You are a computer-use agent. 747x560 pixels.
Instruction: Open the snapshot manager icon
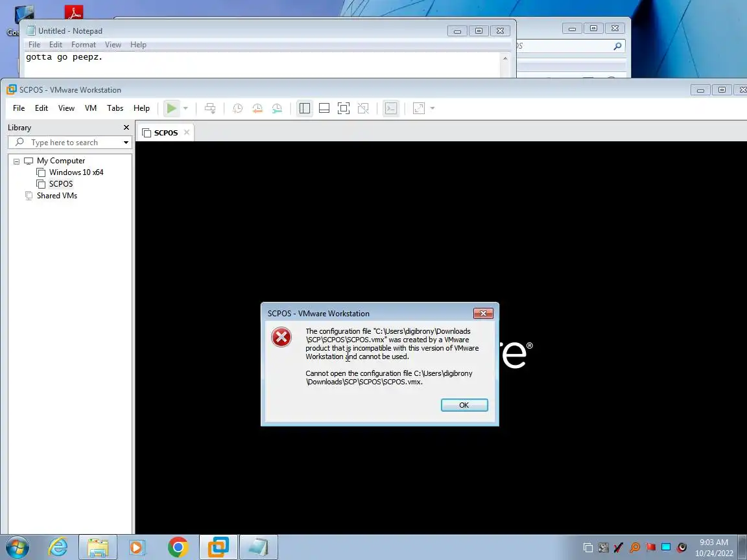pos(277,109)
